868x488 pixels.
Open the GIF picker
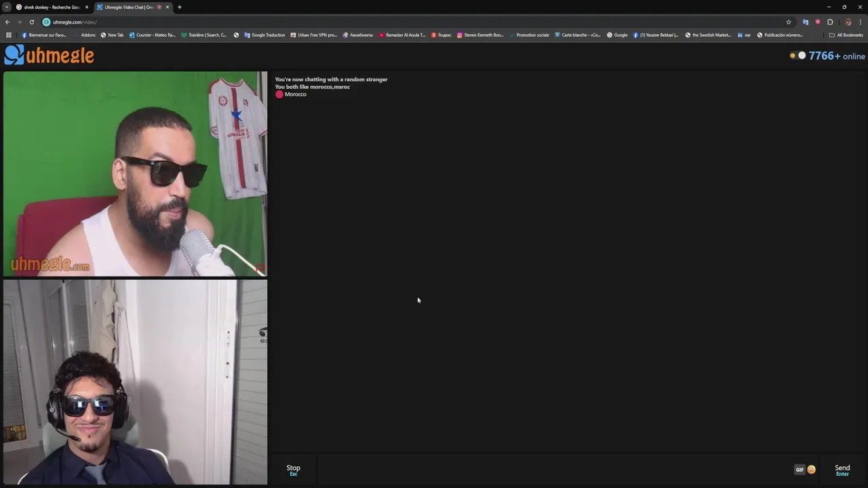pos(800,470)
